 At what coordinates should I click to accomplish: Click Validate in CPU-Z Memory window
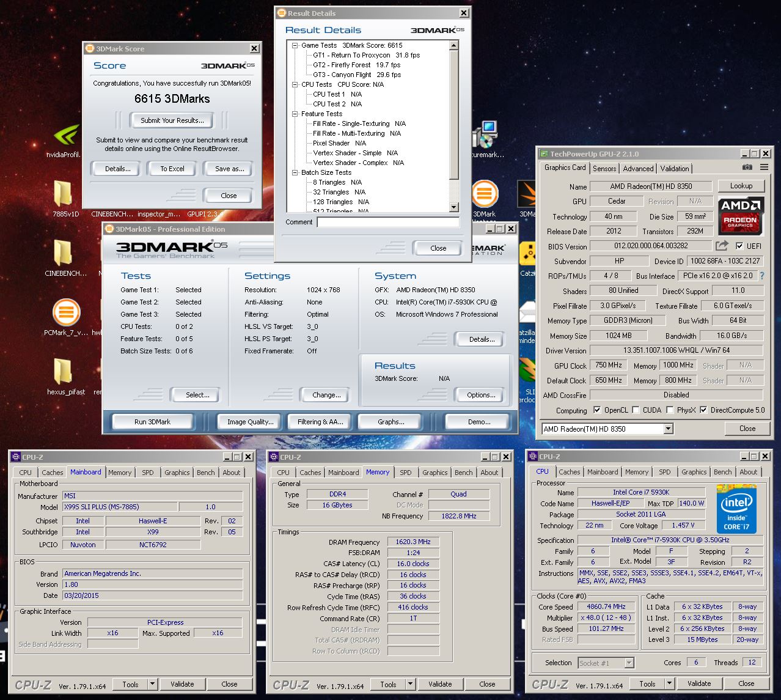coord(440,684)
